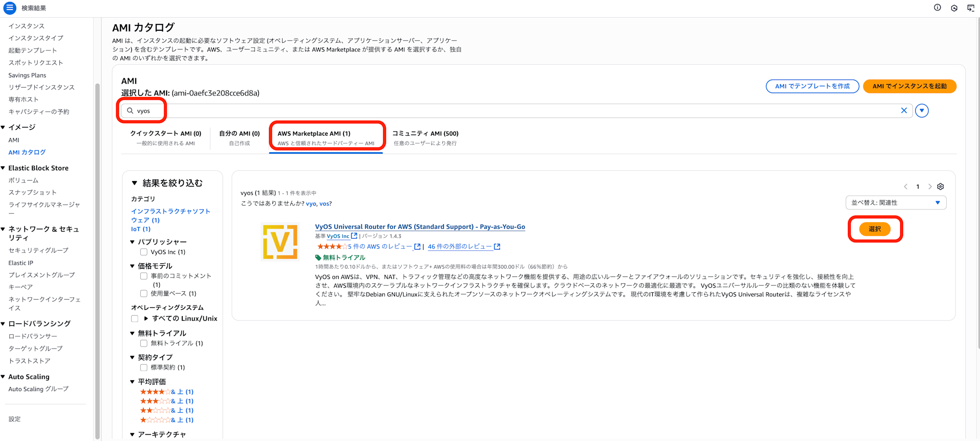Click the orange 選択 button
The height and width of the screenshot is (441, 980).
tap(875, 229)
